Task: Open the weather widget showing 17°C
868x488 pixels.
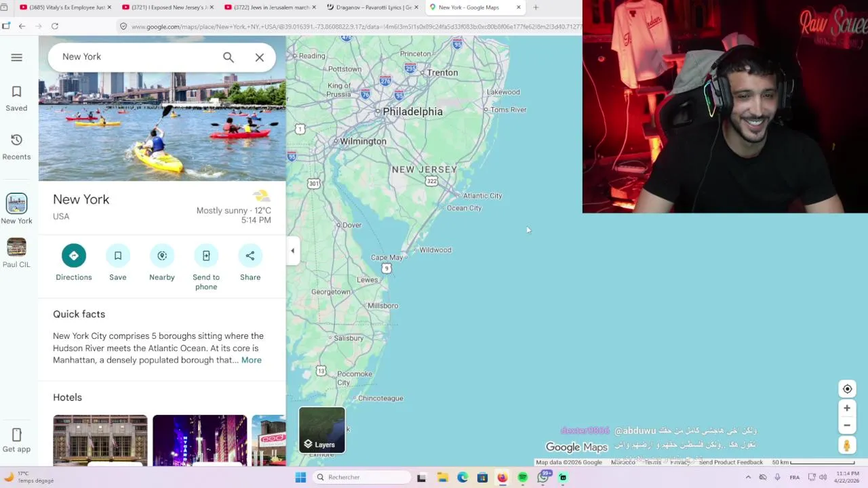Action: point(28,477)
